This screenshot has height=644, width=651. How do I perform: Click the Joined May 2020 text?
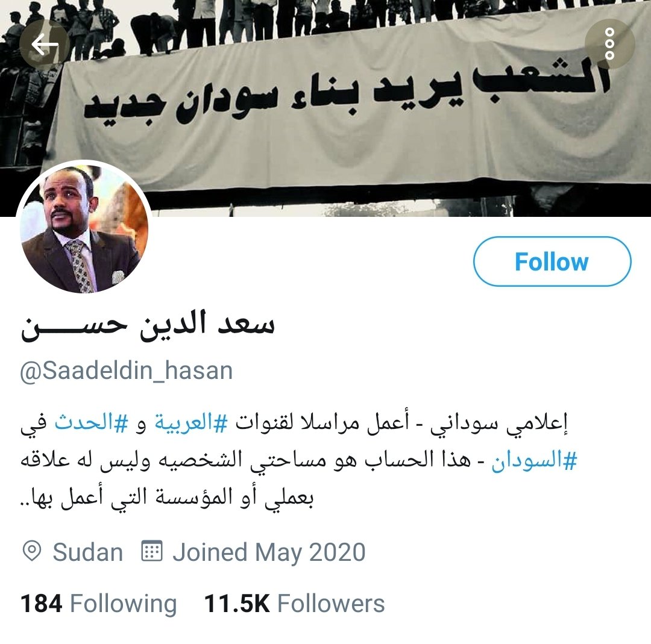point(269,552)
